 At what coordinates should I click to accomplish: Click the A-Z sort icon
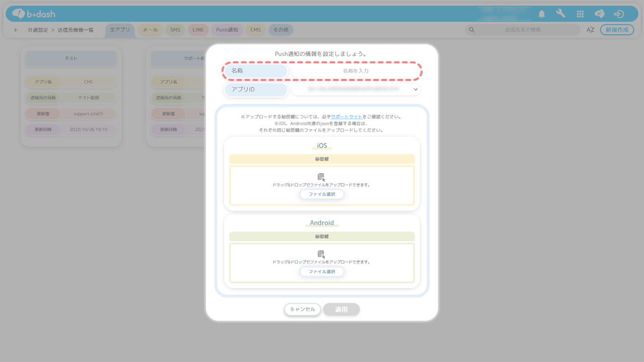[590, 30]
